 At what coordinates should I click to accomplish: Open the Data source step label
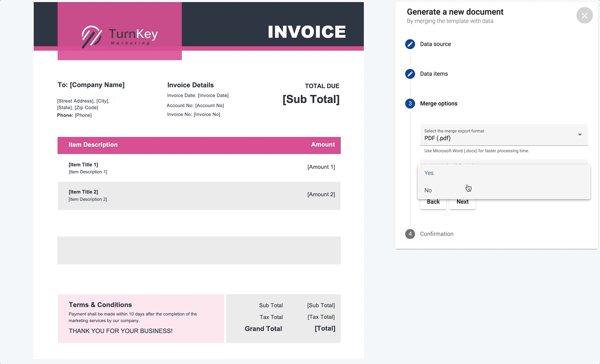point(435,44)
